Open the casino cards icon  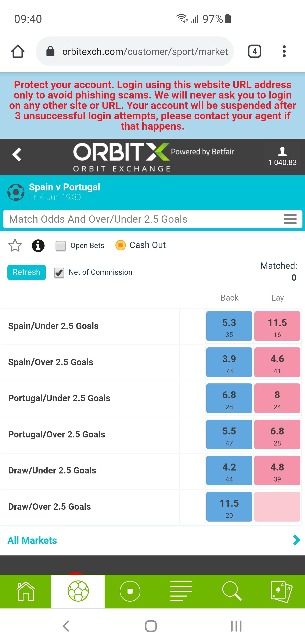point(281,591)
